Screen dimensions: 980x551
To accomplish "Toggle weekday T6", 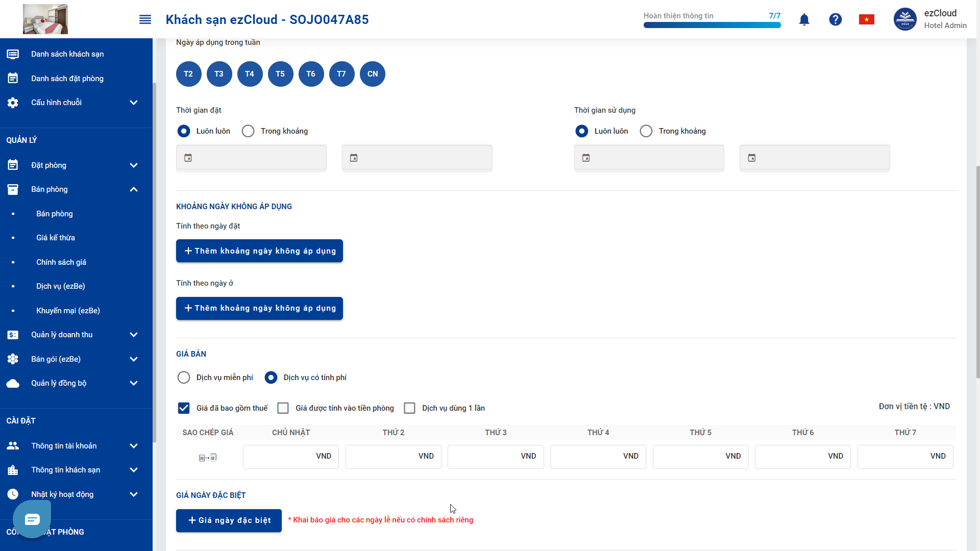I will 311,74.
